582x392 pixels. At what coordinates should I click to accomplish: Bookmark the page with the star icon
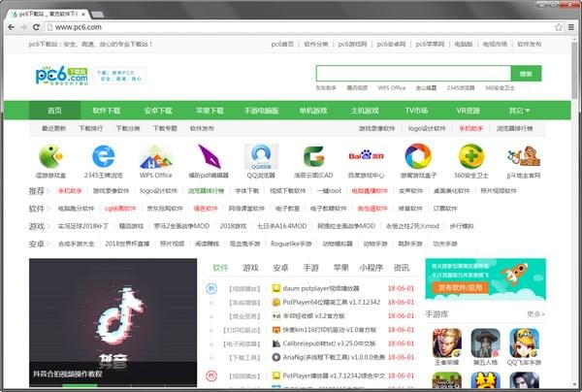559,27
